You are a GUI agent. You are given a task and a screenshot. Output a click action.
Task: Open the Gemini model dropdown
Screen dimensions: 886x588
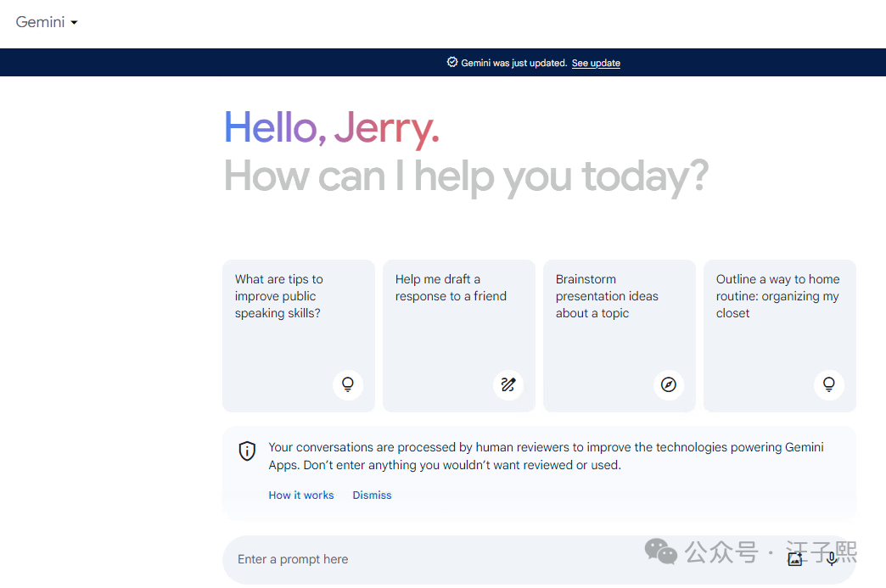click(47, 22)
